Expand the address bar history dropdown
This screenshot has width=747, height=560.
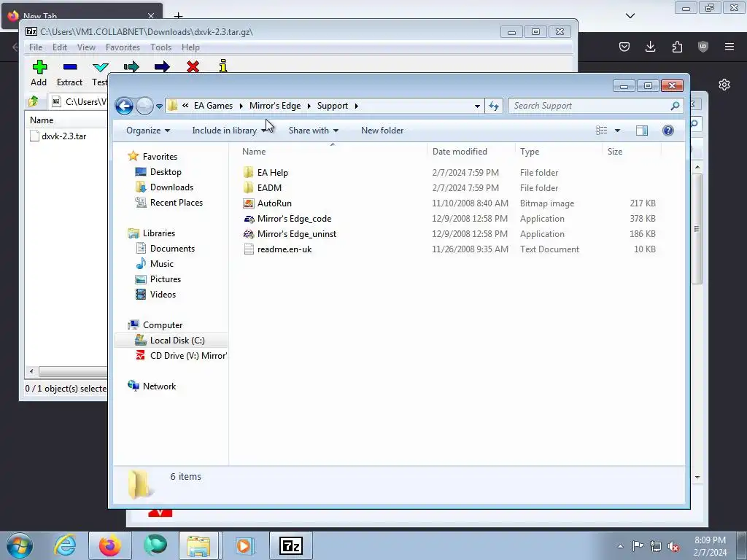[477, 106]
